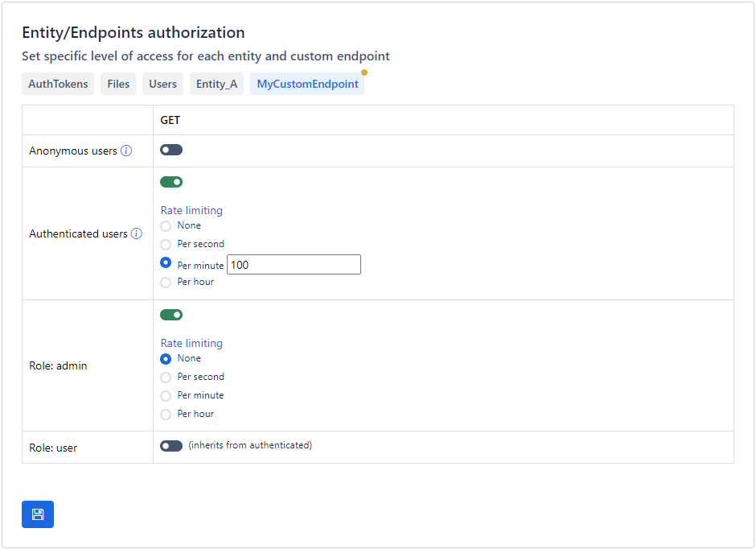This screenshot has width=756, height=549.
Task: Select None rate limiting for Authenticated users
Action: pyautogui.click(x=166, y=226)
